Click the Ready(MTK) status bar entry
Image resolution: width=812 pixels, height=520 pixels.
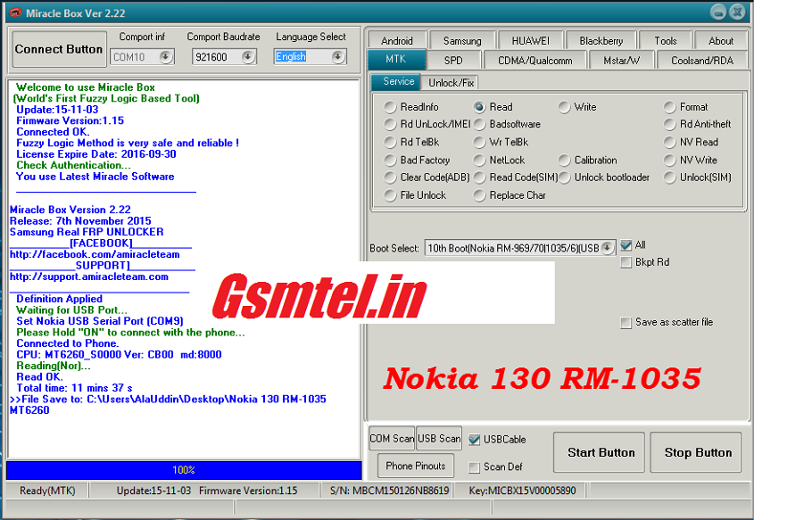[x=47, y=491]
